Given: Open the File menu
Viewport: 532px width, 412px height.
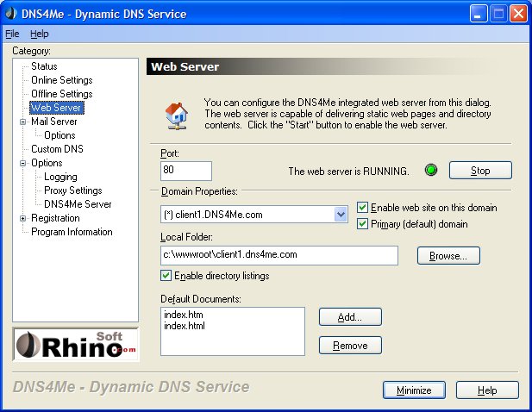Looking at the screenshot, I should click(12, 34).
